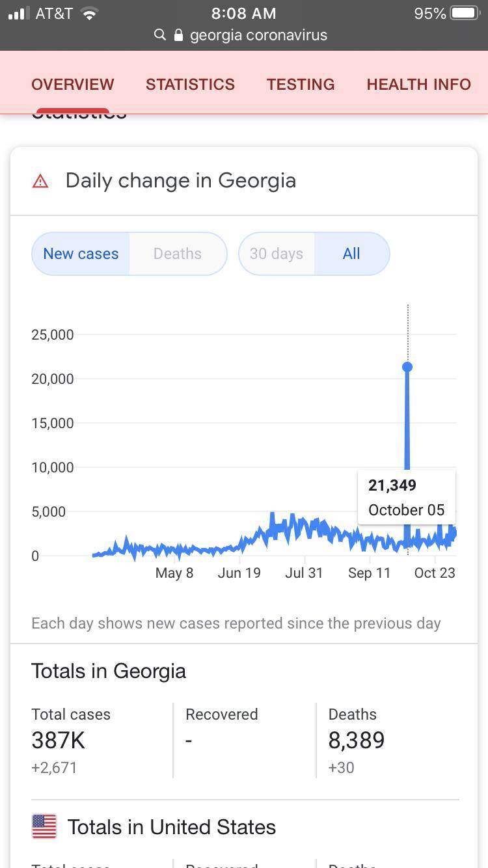Select the New cases toggle
Screen dimensions: 488x868
(81, 254)
